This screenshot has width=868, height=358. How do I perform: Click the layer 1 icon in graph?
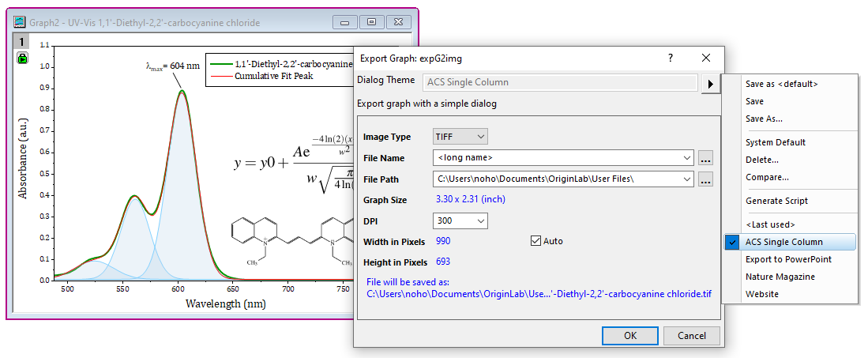point(22,42)
